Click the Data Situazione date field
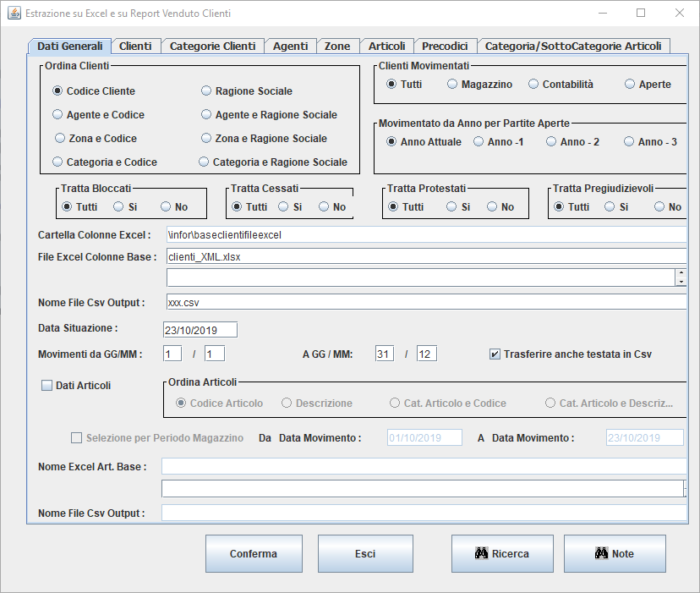The image size is (700, 593). (x=200, y=330)
